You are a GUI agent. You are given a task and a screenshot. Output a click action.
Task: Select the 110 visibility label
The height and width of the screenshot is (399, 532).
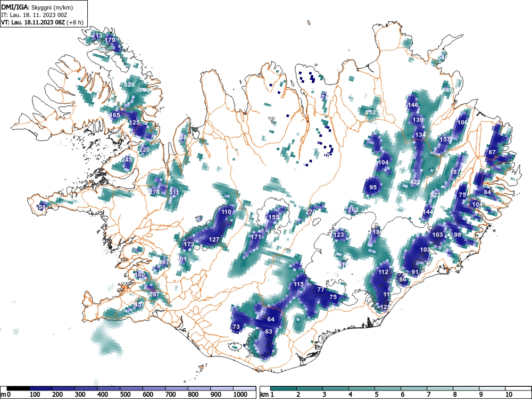click(226, 212)
